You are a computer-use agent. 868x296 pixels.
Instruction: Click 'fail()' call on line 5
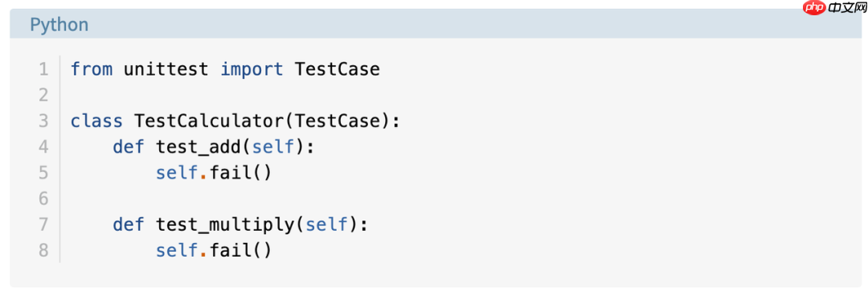(241, 173)
